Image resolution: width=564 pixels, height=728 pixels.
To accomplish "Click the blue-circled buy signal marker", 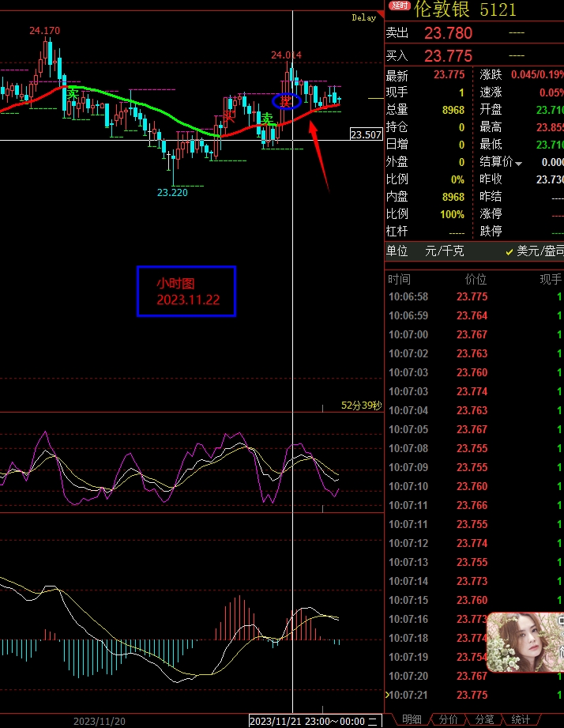I will tap(286, 101).
